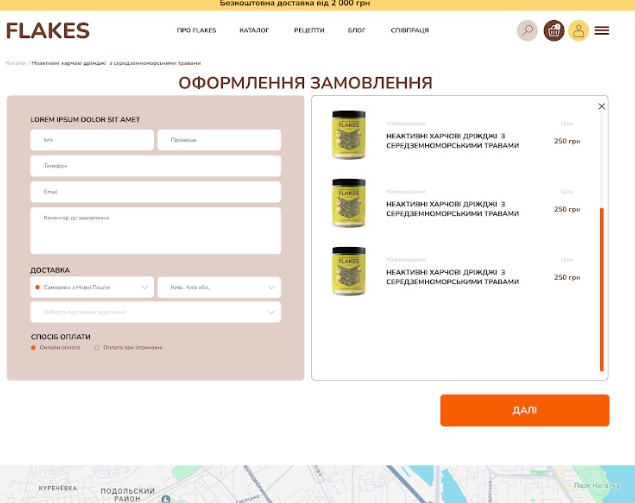This screenshot has width=635, height=503.
Task: Click the Каталог breadcrumb link
Action: (16, 63)
